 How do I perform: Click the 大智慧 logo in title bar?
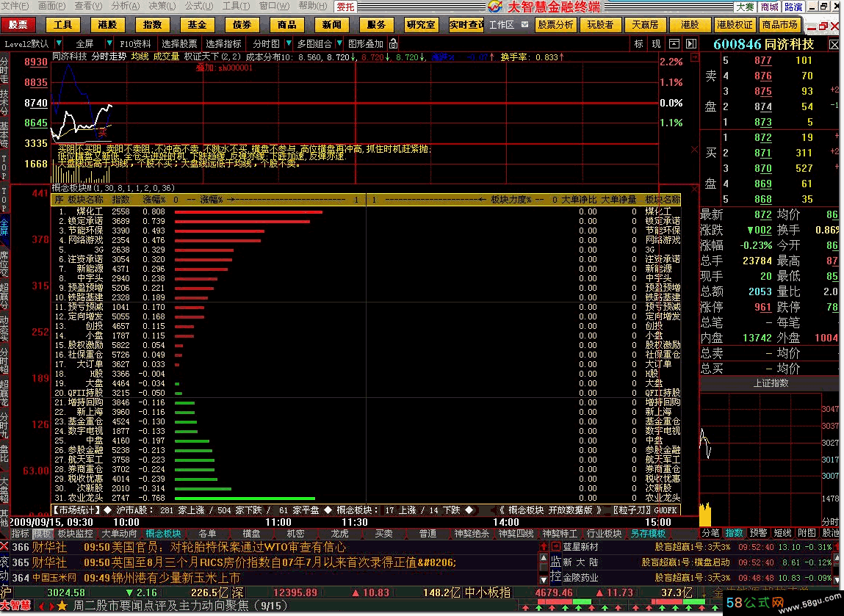[495, 7]
